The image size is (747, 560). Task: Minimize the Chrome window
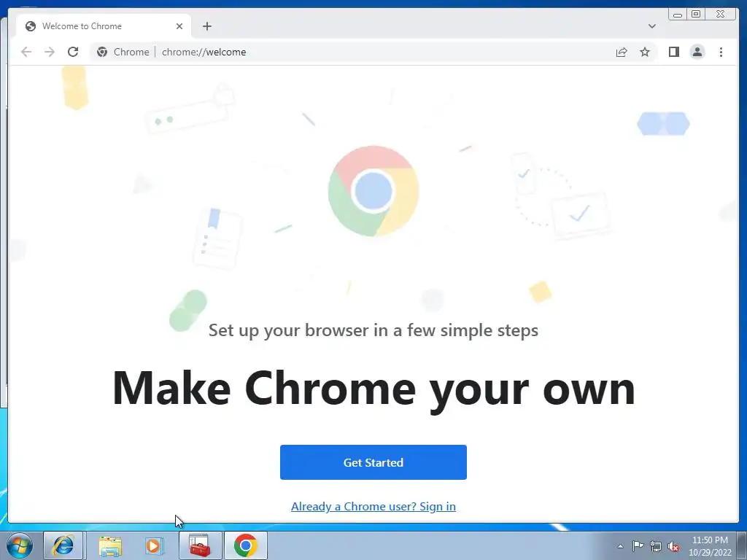[x=678, y=15]
